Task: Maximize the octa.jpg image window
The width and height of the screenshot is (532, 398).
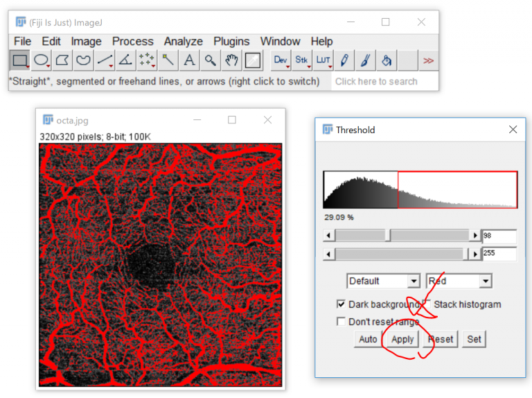Action: (x=232, y=120)
